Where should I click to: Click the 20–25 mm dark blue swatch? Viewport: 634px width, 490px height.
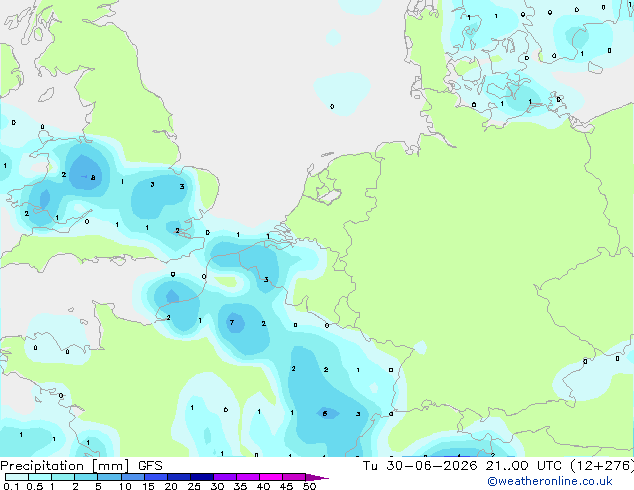(179, 477)
